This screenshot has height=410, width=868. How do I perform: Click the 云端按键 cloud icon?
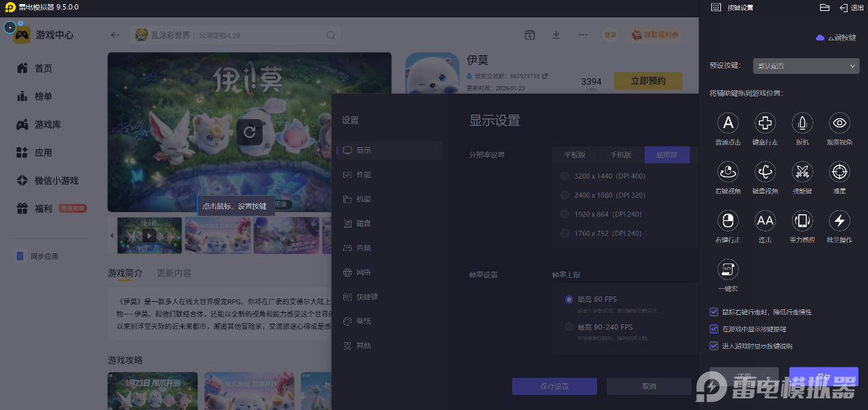pyautogui.click(x=820, y=38)
